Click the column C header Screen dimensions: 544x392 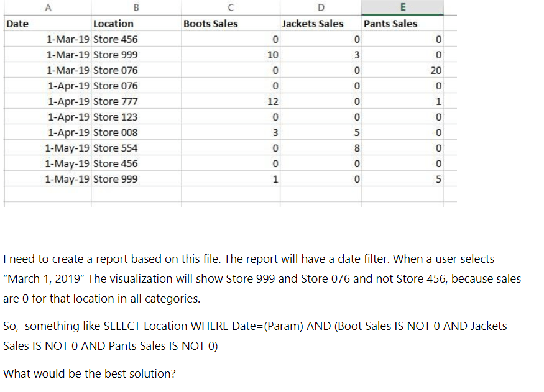231,7
